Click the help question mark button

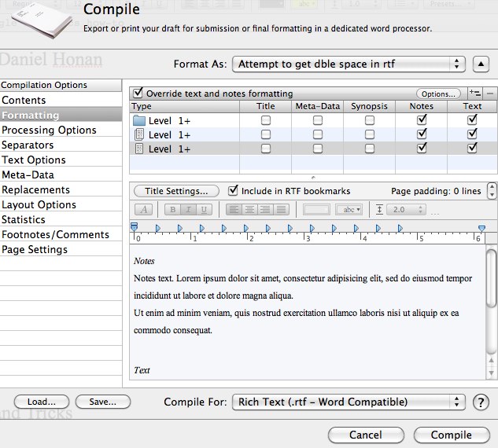[x=481, y=402]
